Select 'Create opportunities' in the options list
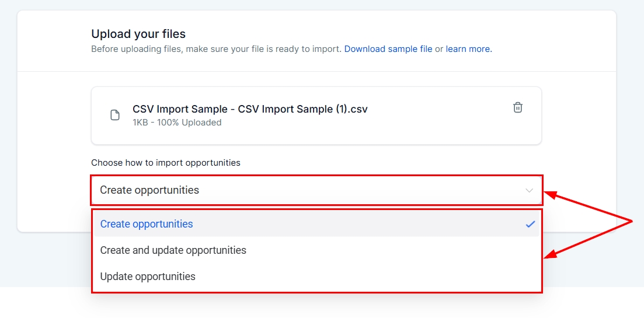The image size is (644, 318). click(x=147, y=224)
